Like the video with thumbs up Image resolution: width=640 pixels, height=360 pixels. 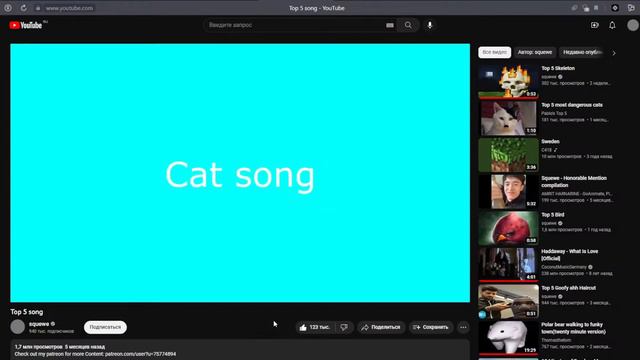315,327
